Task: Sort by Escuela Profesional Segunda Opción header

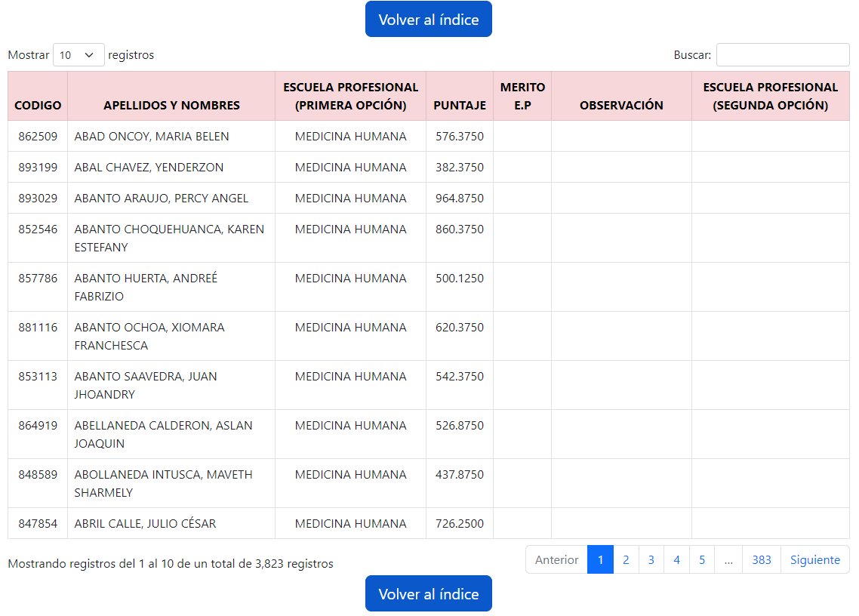Action: coord(770,96)
